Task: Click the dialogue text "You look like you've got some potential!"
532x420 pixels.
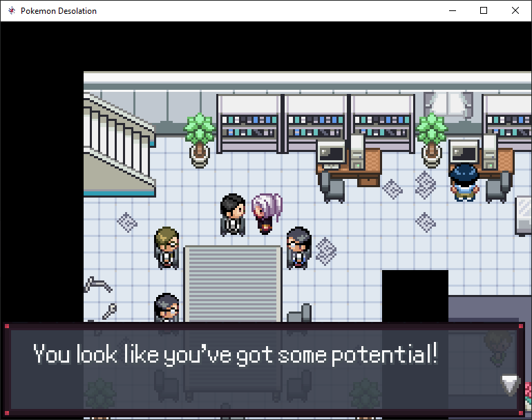Action: [236, 354]
